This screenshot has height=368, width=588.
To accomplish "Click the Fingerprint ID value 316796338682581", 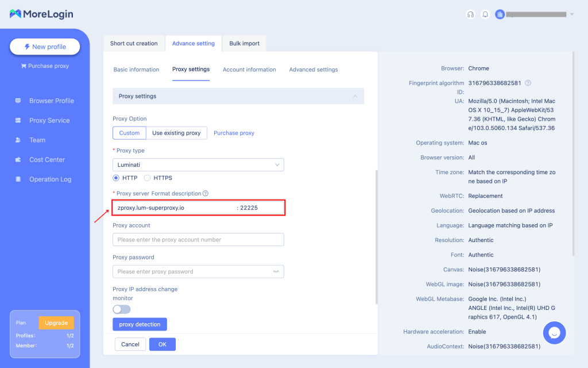I will click(494, 83).
